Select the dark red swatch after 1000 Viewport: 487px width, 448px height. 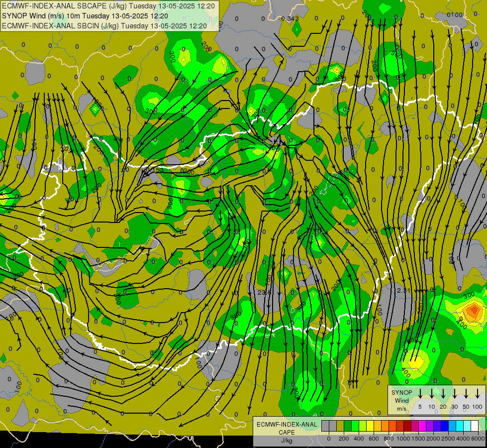(407, 426)
